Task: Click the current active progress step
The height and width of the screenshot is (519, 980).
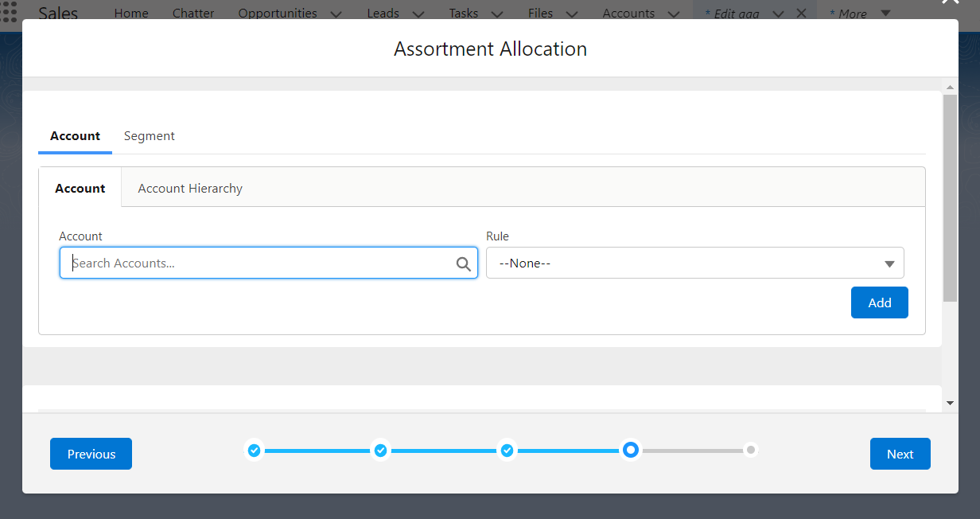Action: 631,451
